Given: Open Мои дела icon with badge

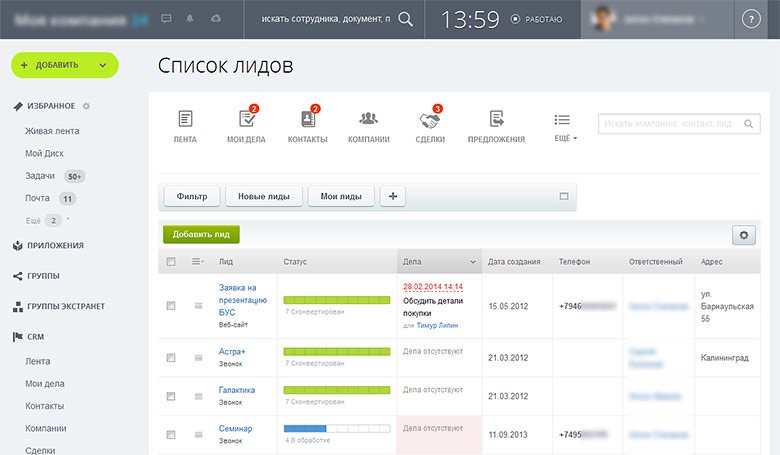Looking at the screenshot, I should [246, 120].
